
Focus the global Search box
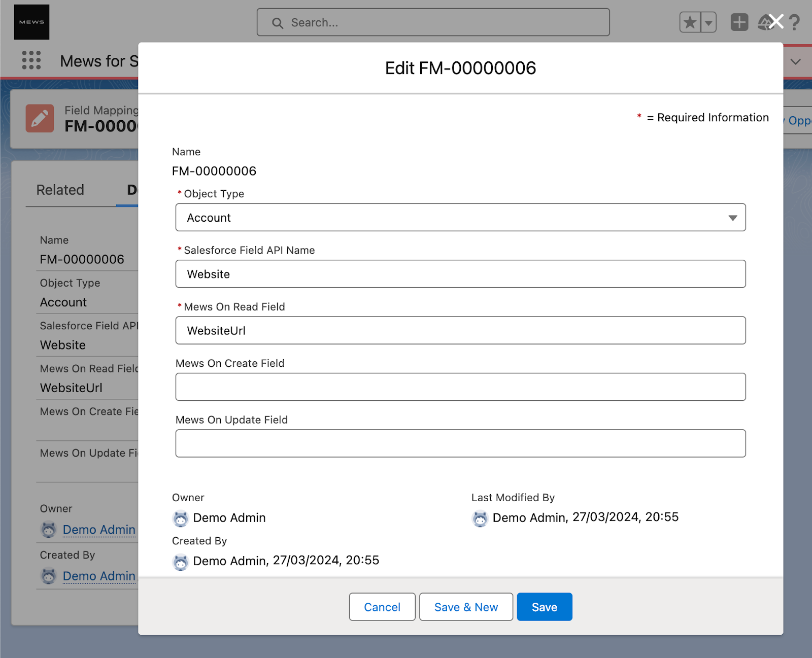click(x=433, y=22)
